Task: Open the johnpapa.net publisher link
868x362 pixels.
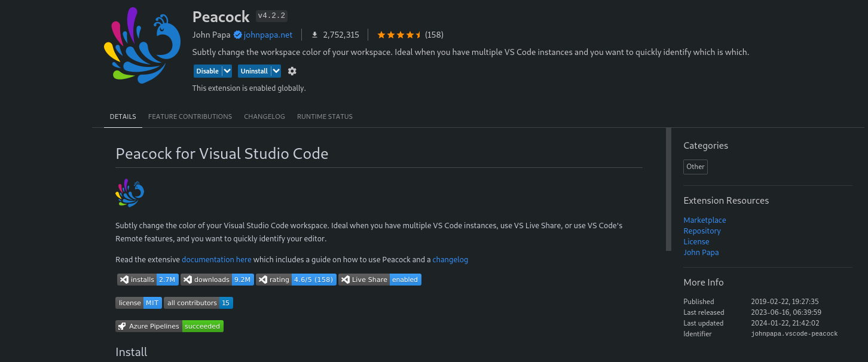Action: coord(268,35)
